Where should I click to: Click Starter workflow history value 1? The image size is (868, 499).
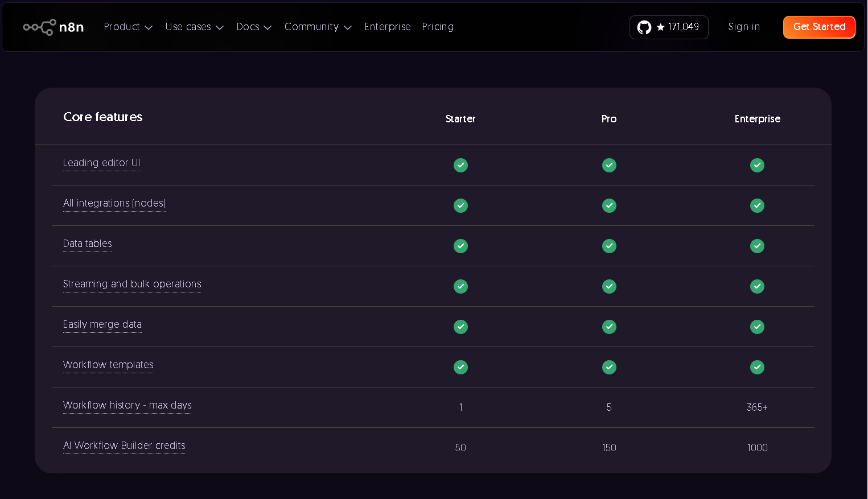pos(460,407)
